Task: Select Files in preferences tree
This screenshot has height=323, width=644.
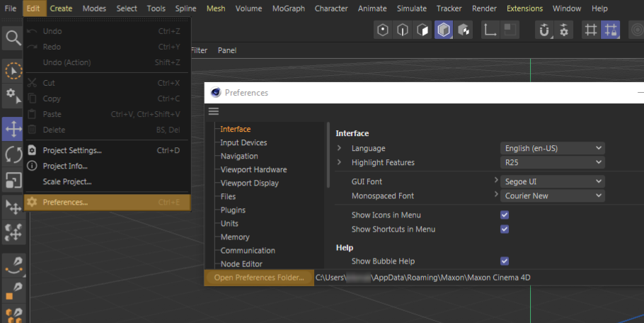Action: 229,196
